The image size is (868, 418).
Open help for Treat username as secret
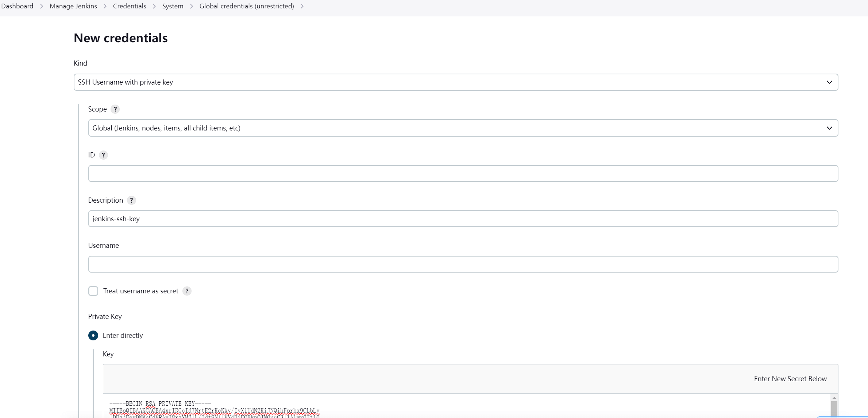187,291
